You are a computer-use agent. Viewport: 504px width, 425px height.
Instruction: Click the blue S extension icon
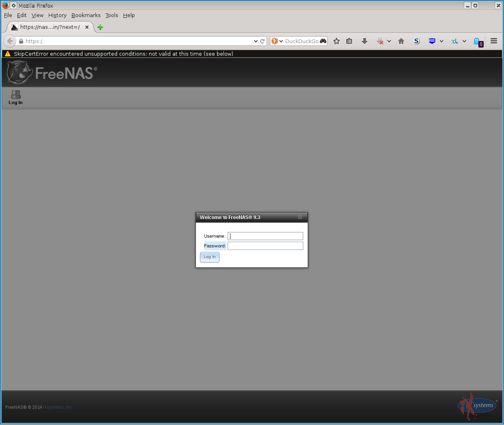point(417,41)
